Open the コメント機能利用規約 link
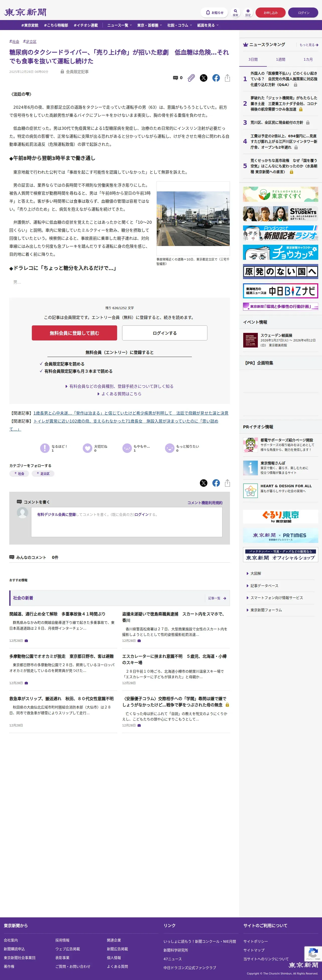Image resolution: width=322 pixels, height=980 pixels. click(x=205, y=503)
